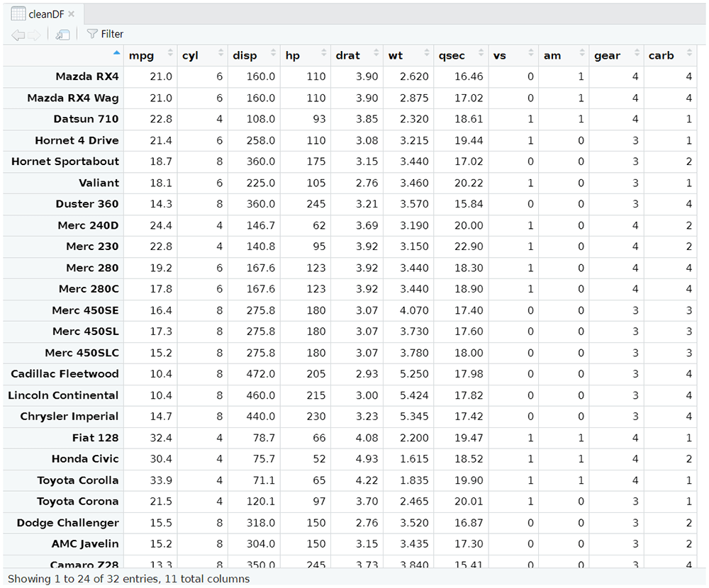Click the forward navigation arrow icon

point(34,35)
